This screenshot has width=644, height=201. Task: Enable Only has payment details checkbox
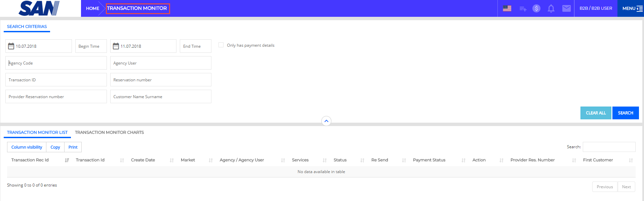(221, 45)
